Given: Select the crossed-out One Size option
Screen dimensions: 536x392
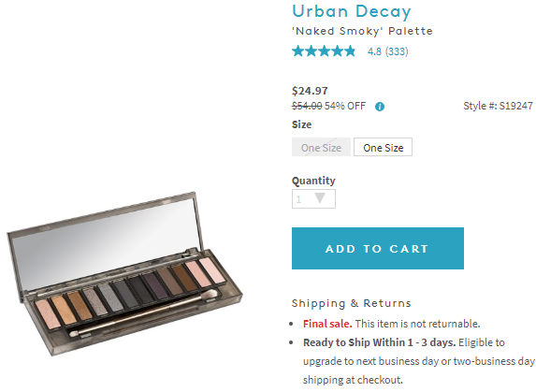Looking at the screenshot, I should tap(321, 147).
